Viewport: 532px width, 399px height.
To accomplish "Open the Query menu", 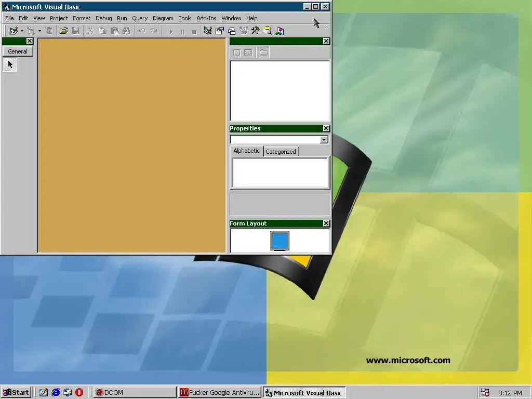I will [140, 18].
